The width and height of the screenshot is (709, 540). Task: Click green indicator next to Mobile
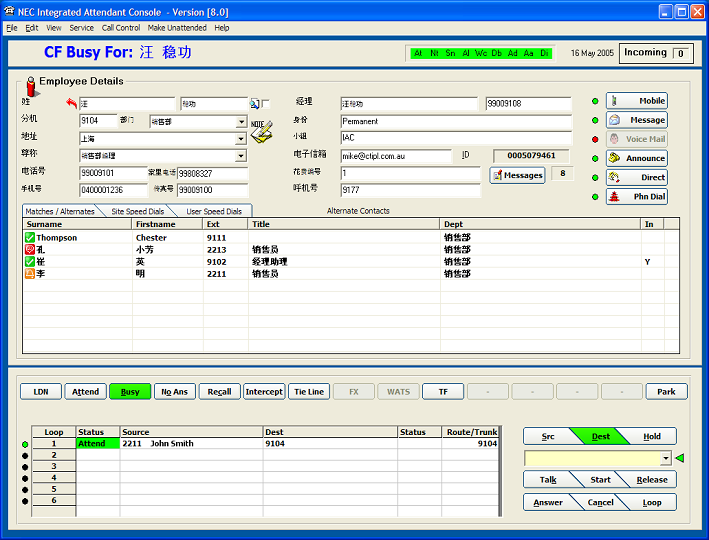click(595, 101)
